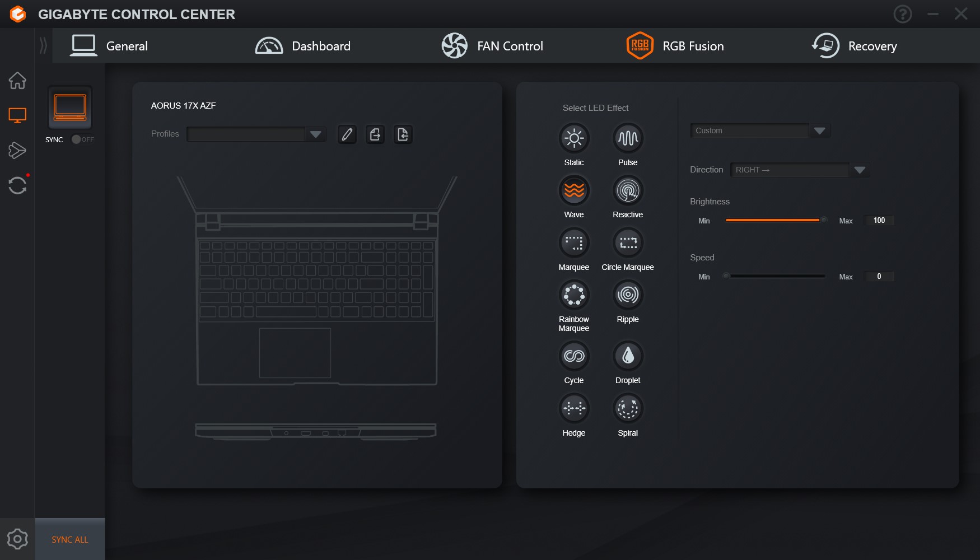The height and width of the screenshot is (560, 980).
Task: Minimize the Gigabyte Control Center window
Action: (933, 14)
